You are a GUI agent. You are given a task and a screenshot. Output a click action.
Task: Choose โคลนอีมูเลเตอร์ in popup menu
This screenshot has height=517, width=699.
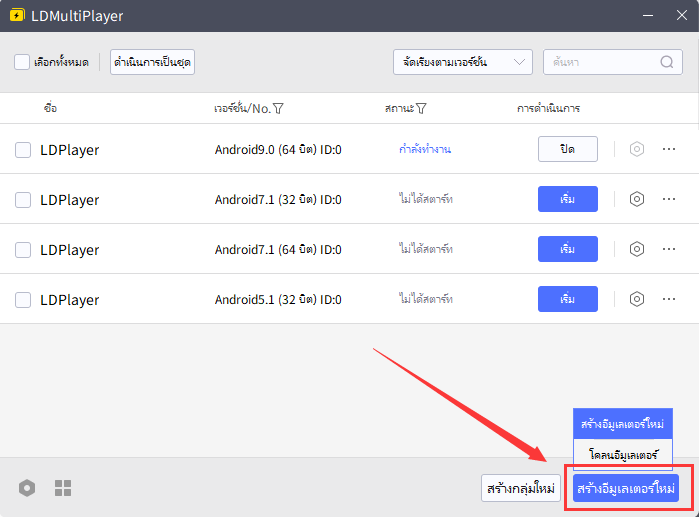622,455
